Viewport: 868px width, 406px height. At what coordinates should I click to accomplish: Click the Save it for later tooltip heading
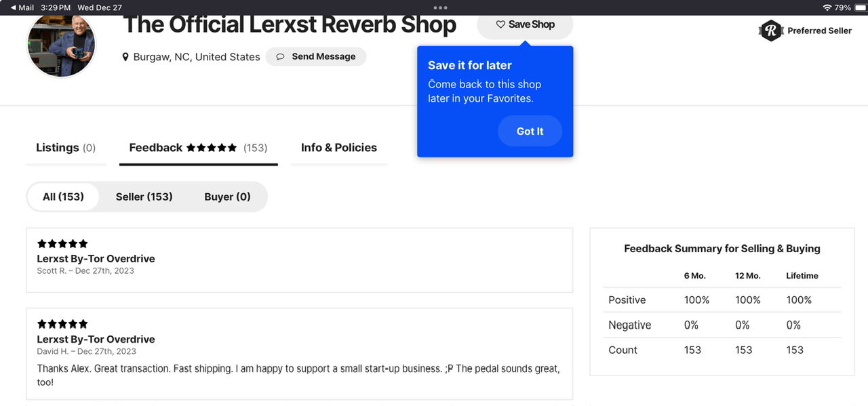(x=470, y=66)
